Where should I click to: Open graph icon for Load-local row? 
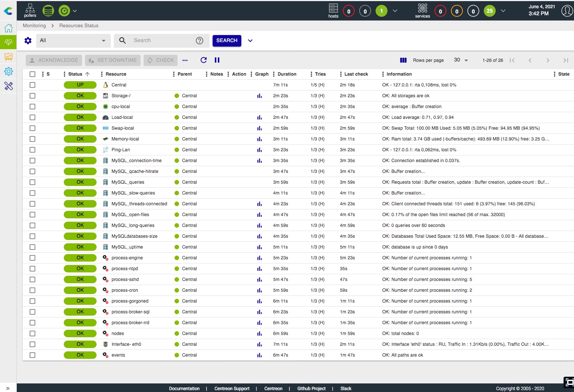tap(259, 117)
